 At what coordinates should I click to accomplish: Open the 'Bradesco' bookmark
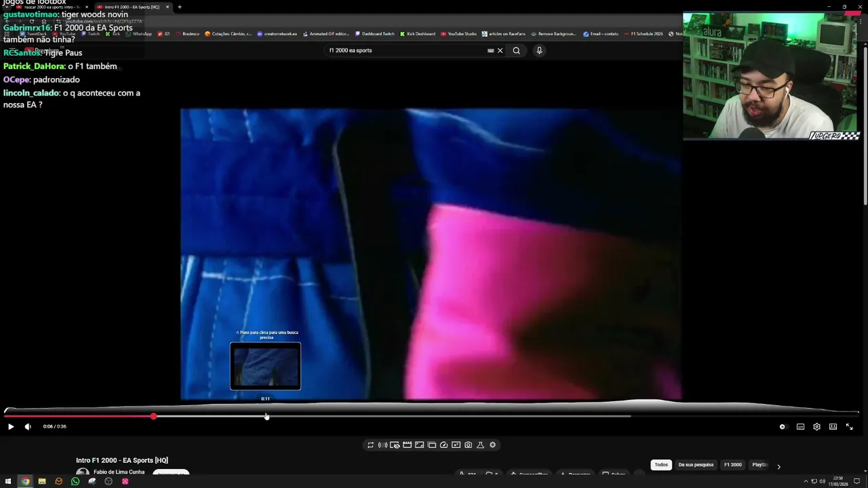click(x=186, y=34)
